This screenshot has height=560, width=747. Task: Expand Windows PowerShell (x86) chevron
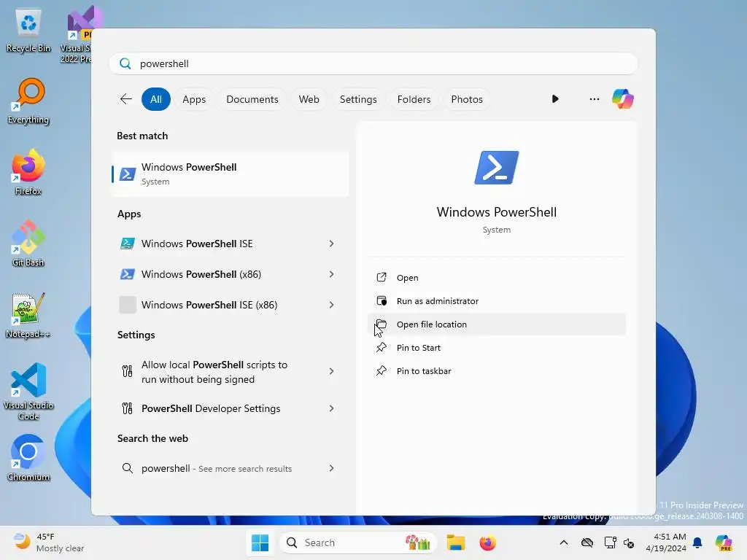tap(332, 274)
